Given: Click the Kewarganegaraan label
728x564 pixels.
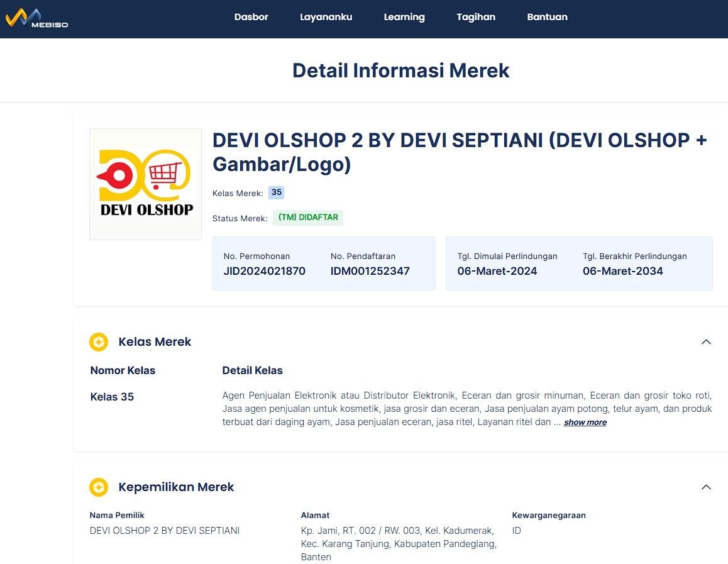Looking at the screenshot, I should click(549, 515).
